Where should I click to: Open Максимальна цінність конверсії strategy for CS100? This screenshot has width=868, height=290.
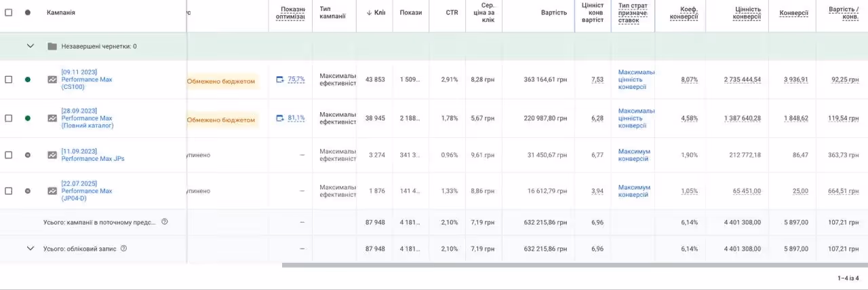636,79
